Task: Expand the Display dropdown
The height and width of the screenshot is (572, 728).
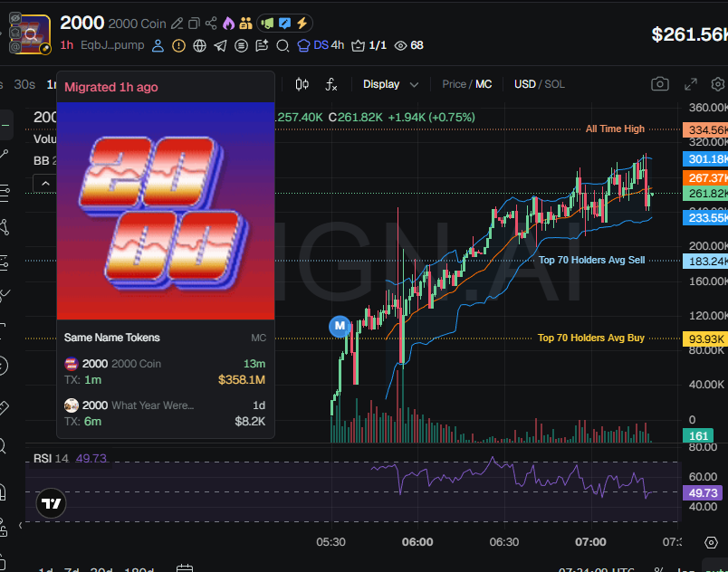Action: pyautogui.click(x=390, y=84)
